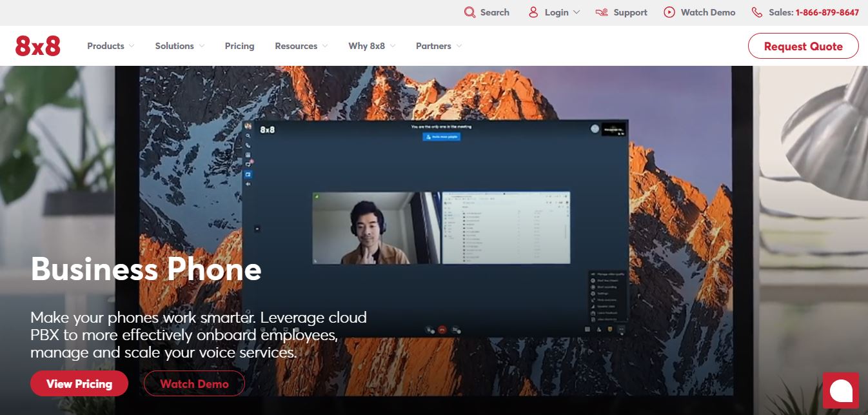Click the View Pricing button
The height and width of the screenshot is (415, 868).
pos(79,383)
